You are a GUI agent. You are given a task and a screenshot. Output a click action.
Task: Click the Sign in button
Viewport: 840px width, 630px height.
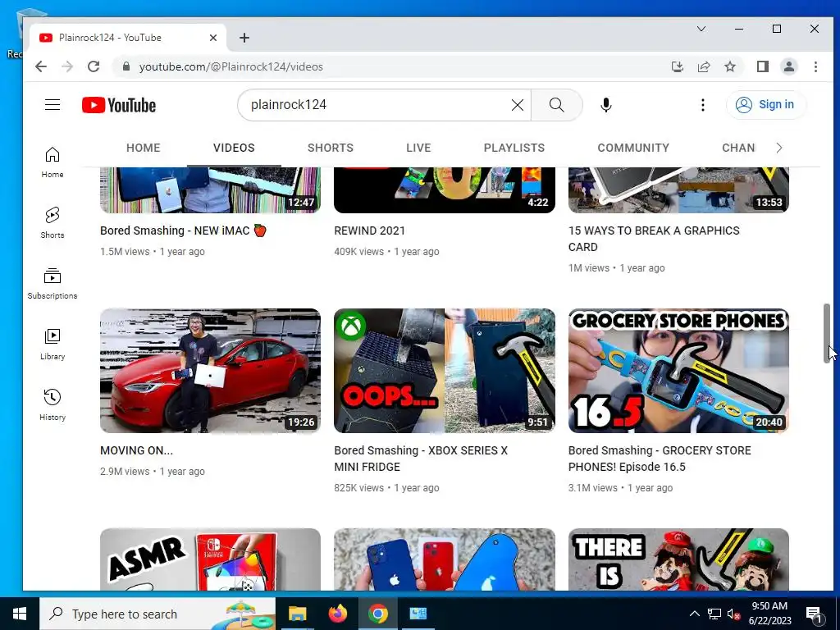pyautogui.click(x=766, y=104)
